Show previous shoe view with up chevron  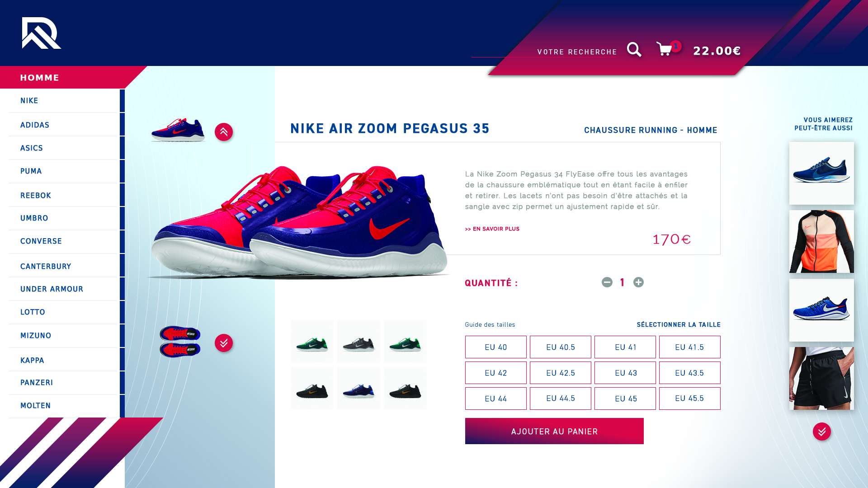tap(224, 132)
